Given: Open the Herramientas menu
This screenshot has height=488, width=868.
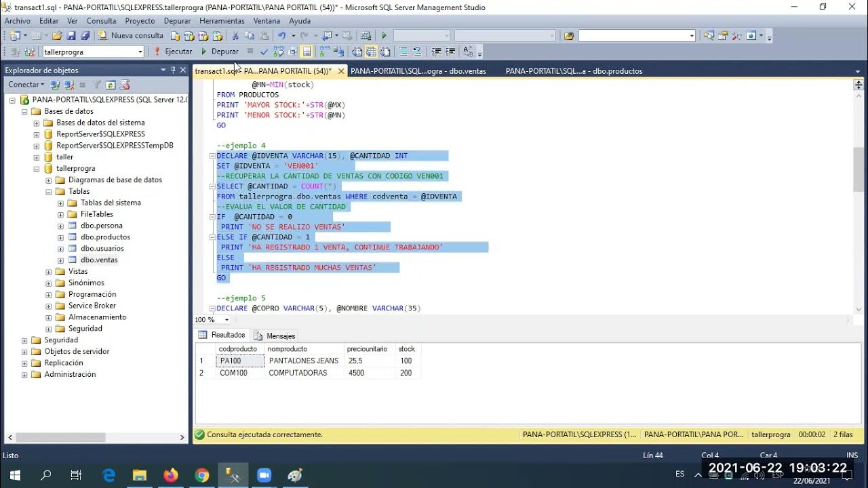Looking at the screenshot, I should [x=222, y=21].
